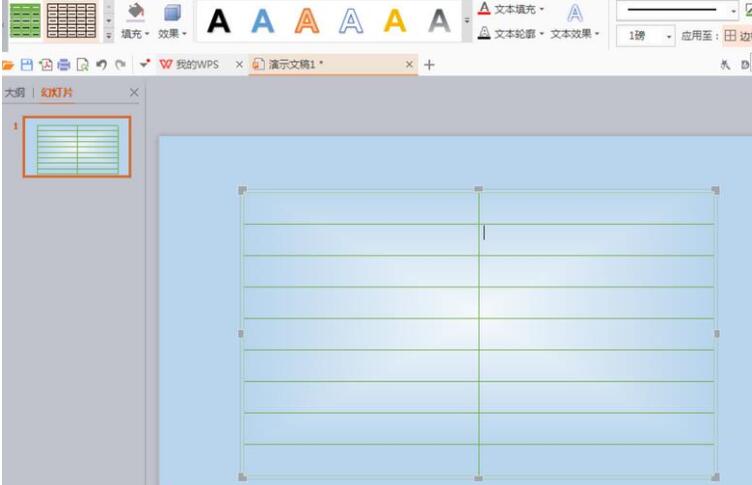This screenshot has height=485, width=752.
Task: Close the 演示文稿1 document tab
Action: click(x=409, y=64)
